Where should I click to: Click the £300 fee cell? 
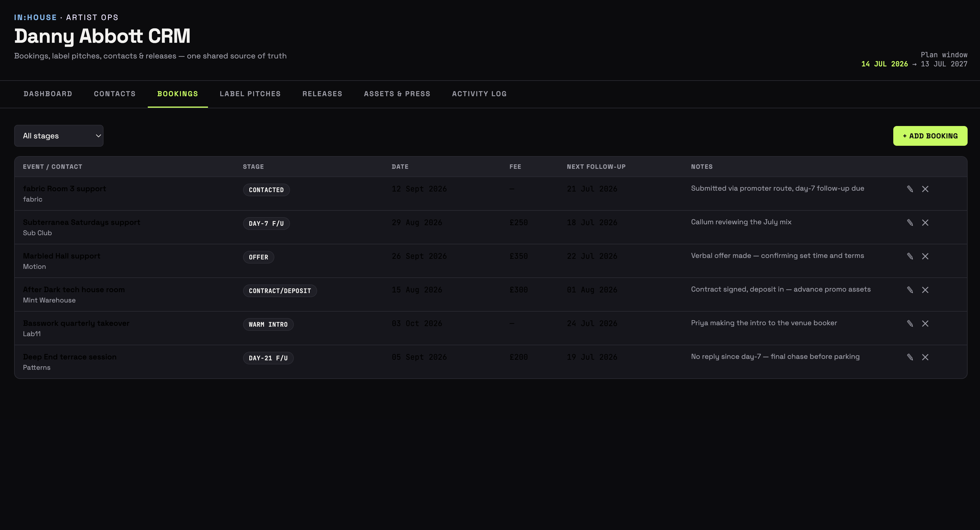coord(519,290)
